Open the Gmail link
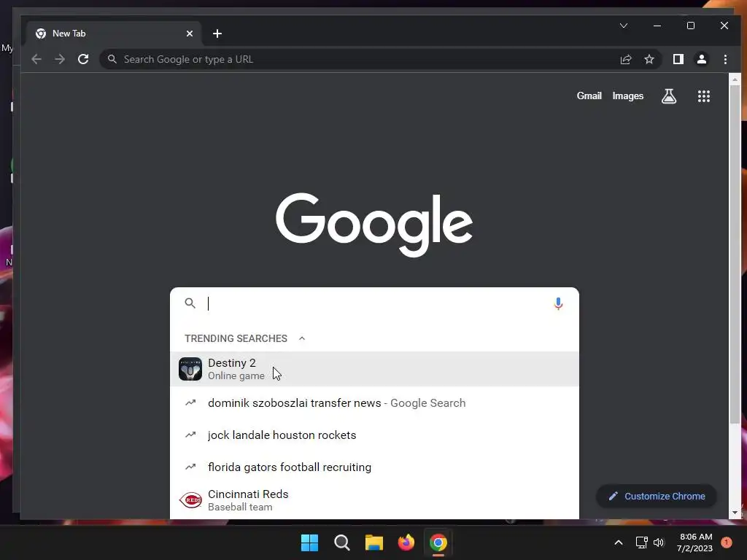Image resolution: width=747 pixels, height=560 pixels. (x=589, y=96)
